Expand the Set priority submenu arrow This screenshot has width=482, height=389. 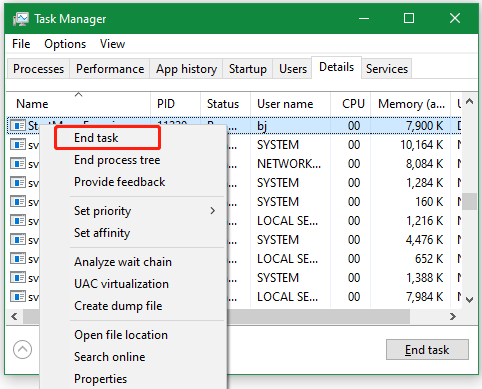(213, 211)
